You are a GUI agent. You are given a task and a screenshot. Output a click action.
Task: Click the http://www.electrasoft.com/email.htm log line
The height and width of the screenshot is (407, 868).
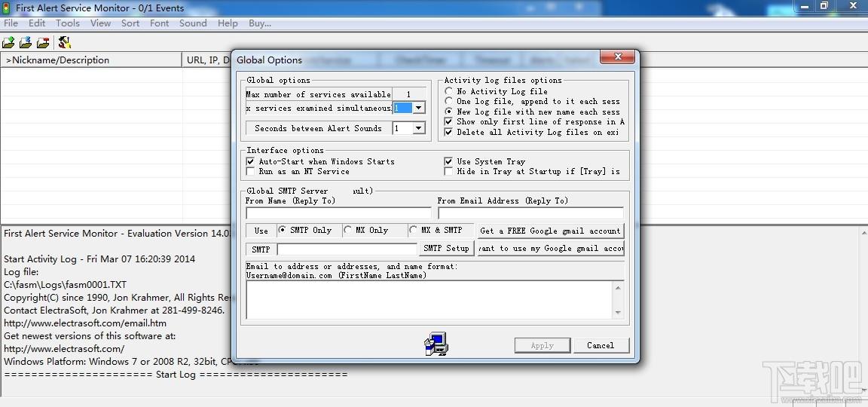tap(85, 323)
